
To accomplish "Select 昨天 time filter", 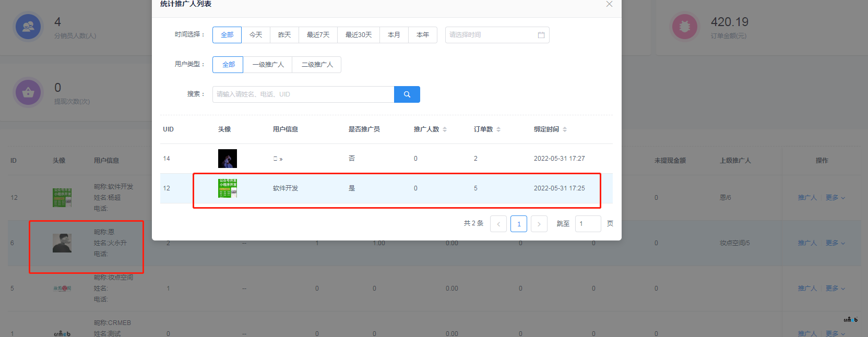I will (284, 35).
